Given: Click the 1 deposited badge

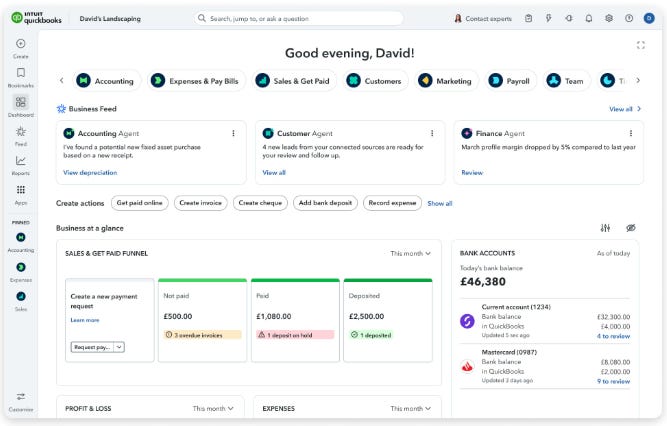Looking at the screenshot, I should coord(371,335).
